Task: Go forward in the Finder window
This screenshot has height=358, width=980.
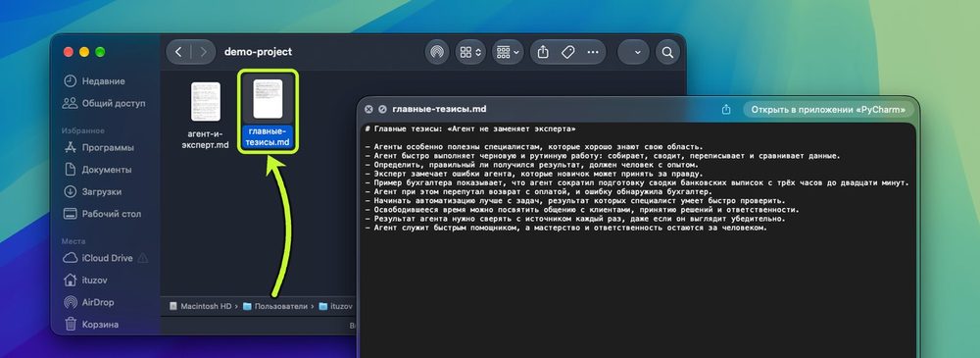Action: click(x=203, y=52)
